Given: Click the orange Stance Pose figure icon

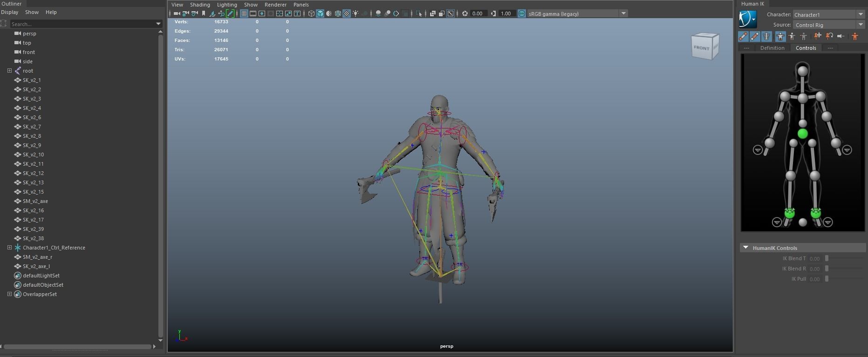Looking at the screenshot, I should pyautogui.click(x=855, y=36).
